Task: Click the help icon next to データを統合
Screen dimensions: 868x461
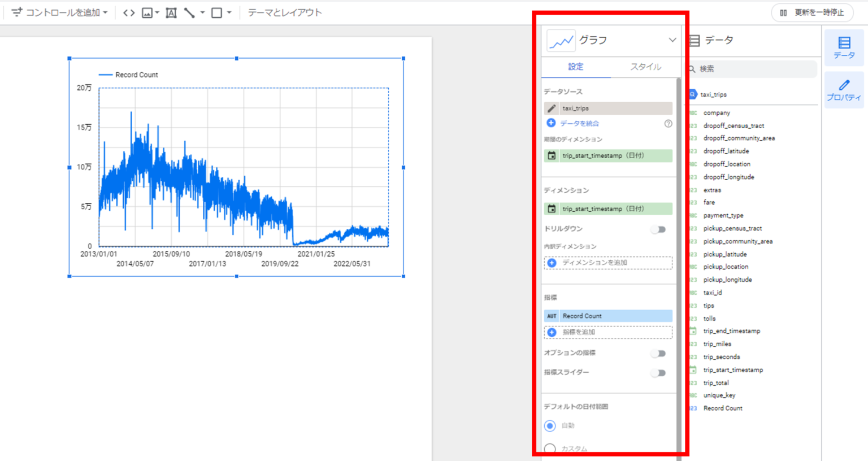Action: (668, 123)
